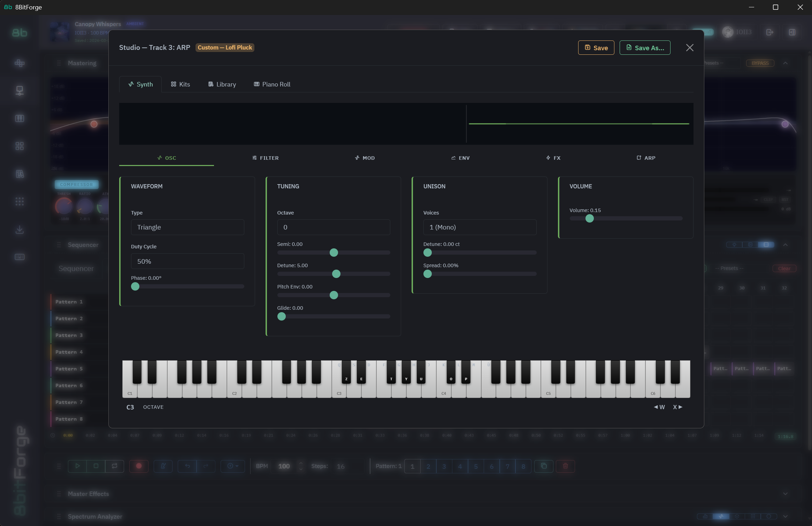Open the ENV envelope section
The image size is (812, 526).
tap(460, 158)
